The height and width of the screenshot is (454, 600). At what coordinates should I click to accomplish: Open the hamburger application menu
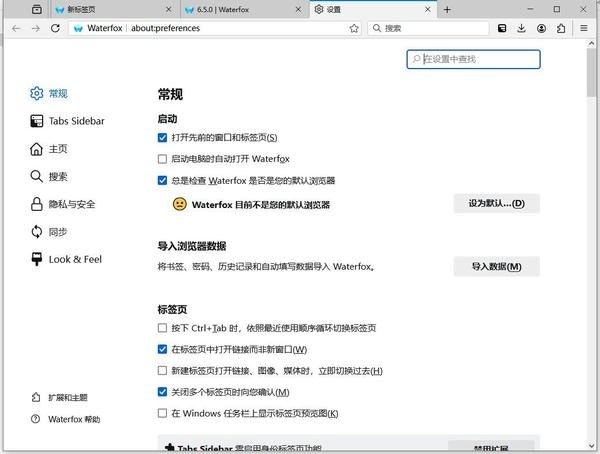[584, 28]
